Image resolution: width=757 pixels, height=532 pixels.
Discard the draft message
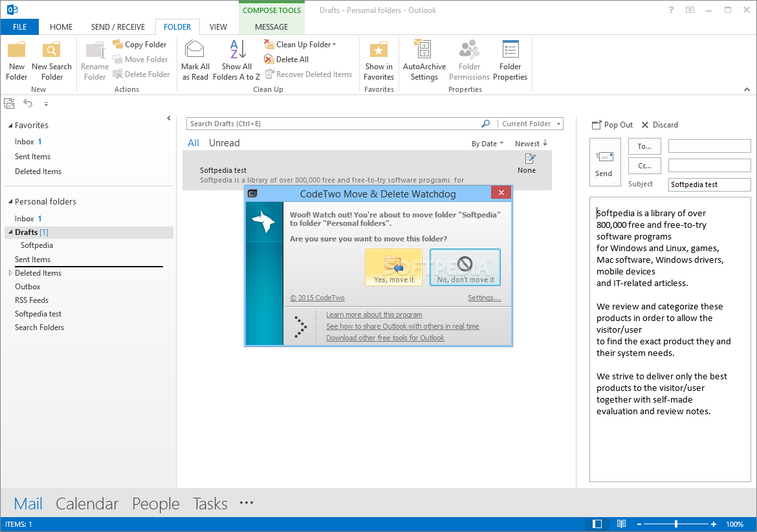tap(659, 125)
